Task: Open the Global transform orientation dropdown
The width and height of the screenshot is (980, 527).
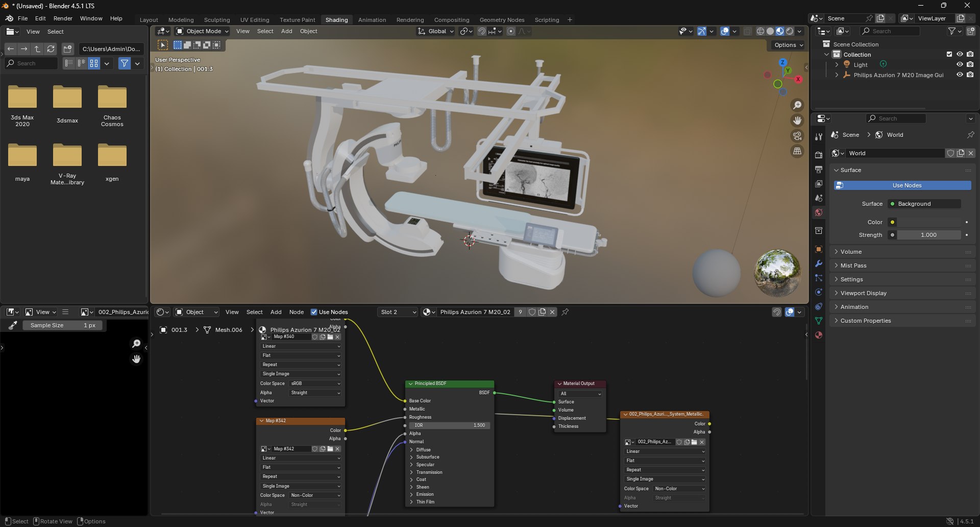Action: pos(435,31)
